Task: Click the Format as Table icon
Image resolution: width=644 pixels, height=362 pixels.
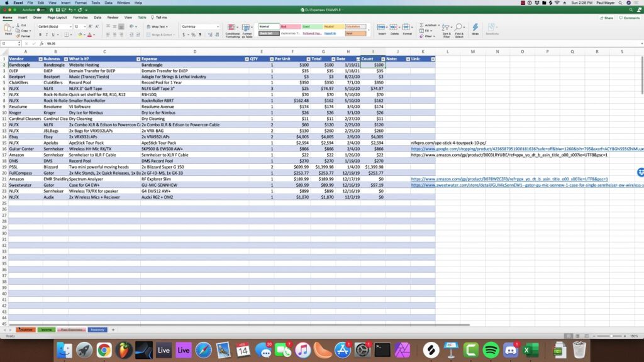Action: [246, 28]
